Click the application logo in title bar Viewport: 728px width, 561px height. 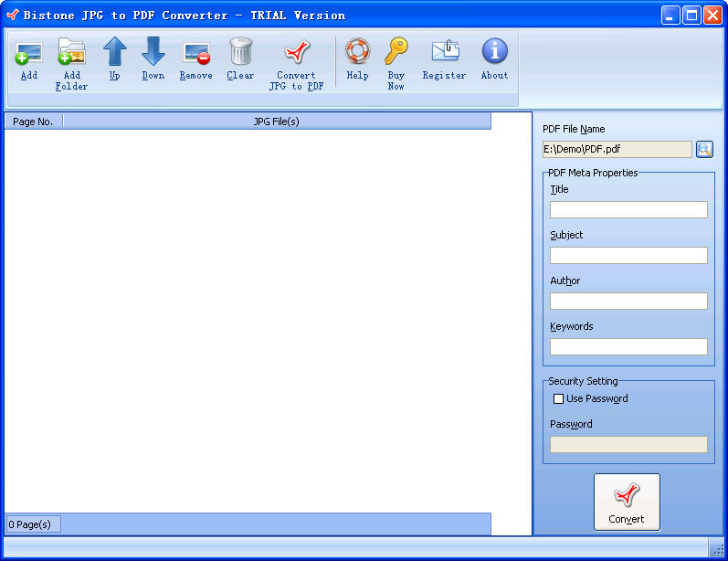click(x=13, y=16)
